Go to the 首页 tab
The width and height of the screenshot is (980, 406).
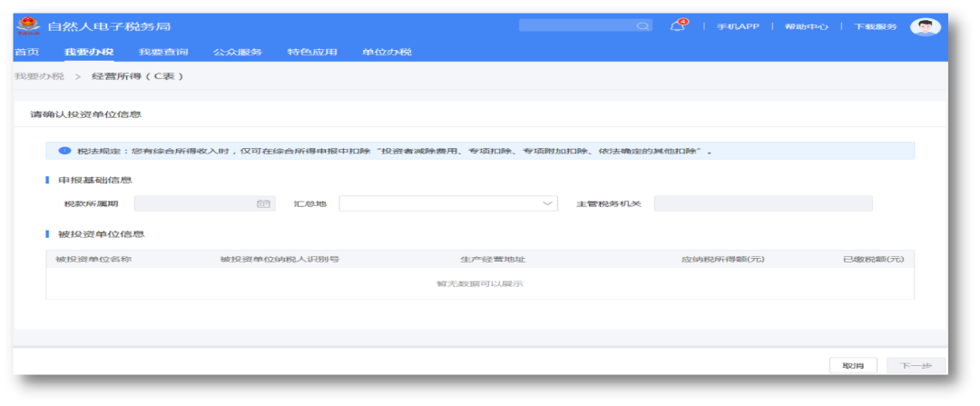[x=26, y=52]
